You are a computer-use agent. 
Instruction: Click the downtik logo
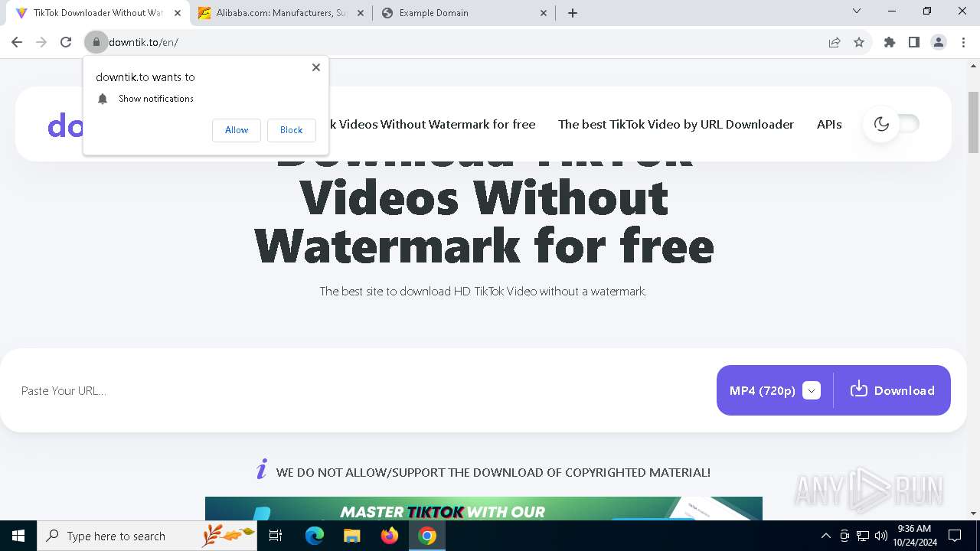click(x=66, y=125)
